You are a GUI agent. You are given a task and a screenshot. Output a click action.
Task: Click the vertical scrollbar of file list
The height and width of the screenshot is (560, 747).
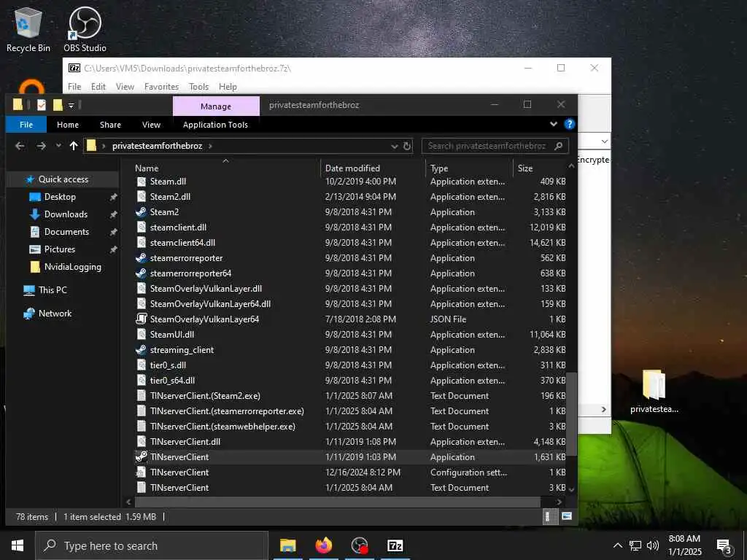(x=571, y=413)
